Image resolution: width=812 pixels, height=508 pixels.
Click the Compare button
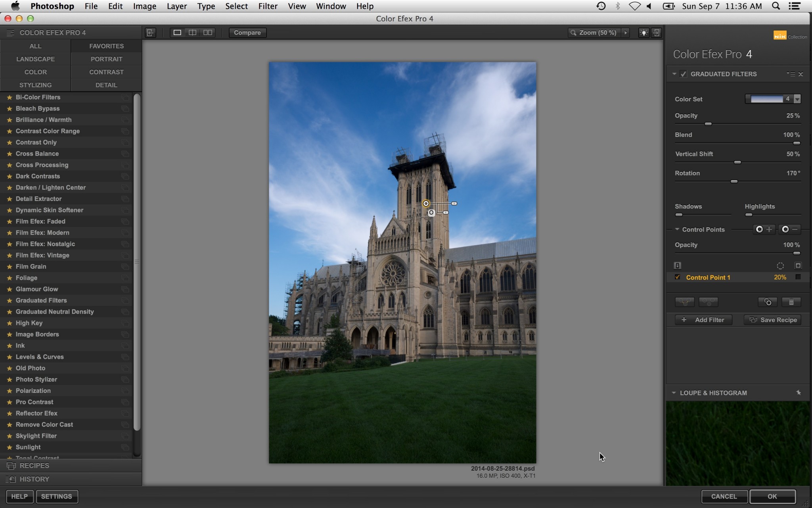(x=247, y=33)
